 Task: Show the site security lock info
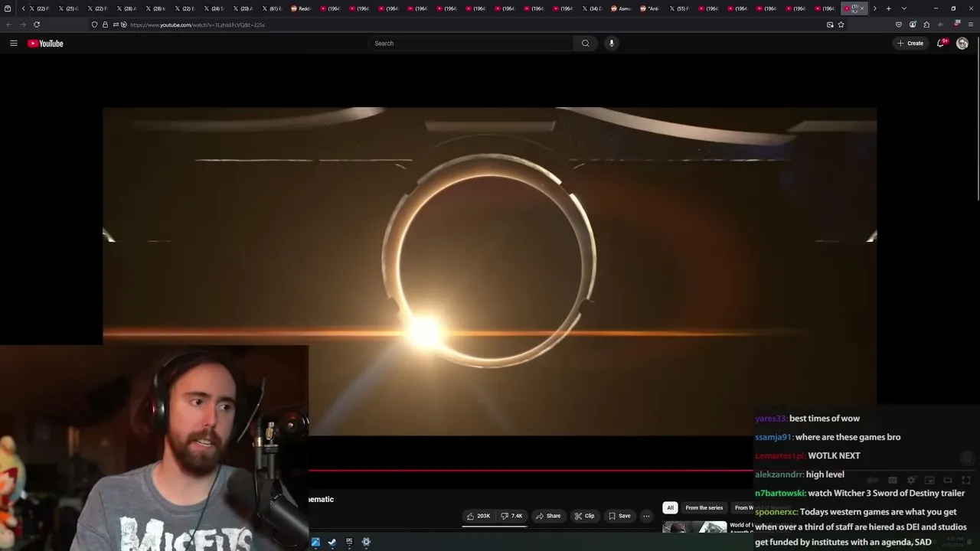coord(105,24)
